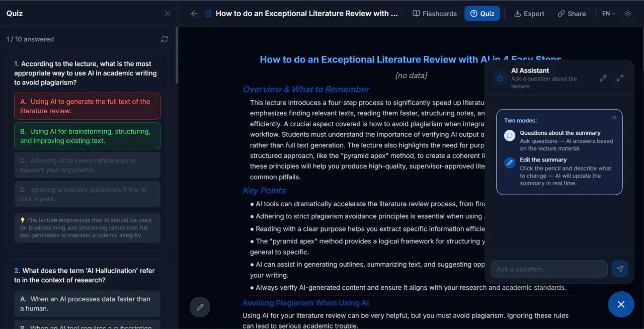
Task: Switch to the Quiz tab
Action: [482, 14]
